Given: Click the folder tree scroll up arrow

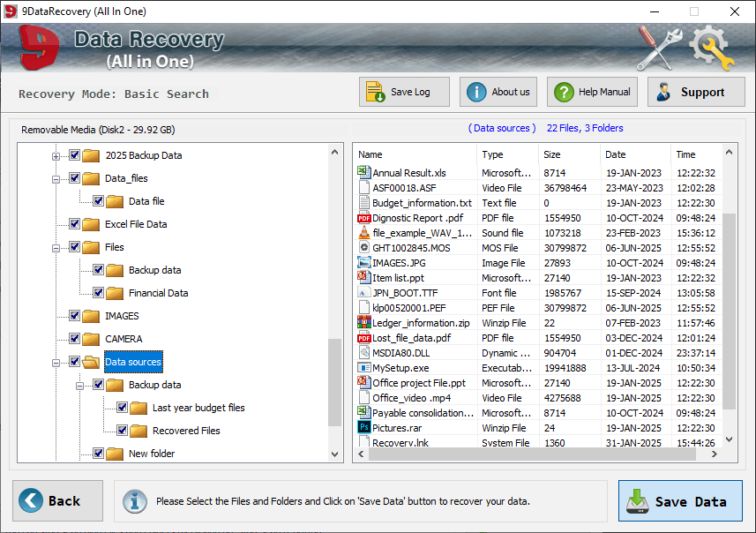Looking at the screenshot, I should coord(334,152).
